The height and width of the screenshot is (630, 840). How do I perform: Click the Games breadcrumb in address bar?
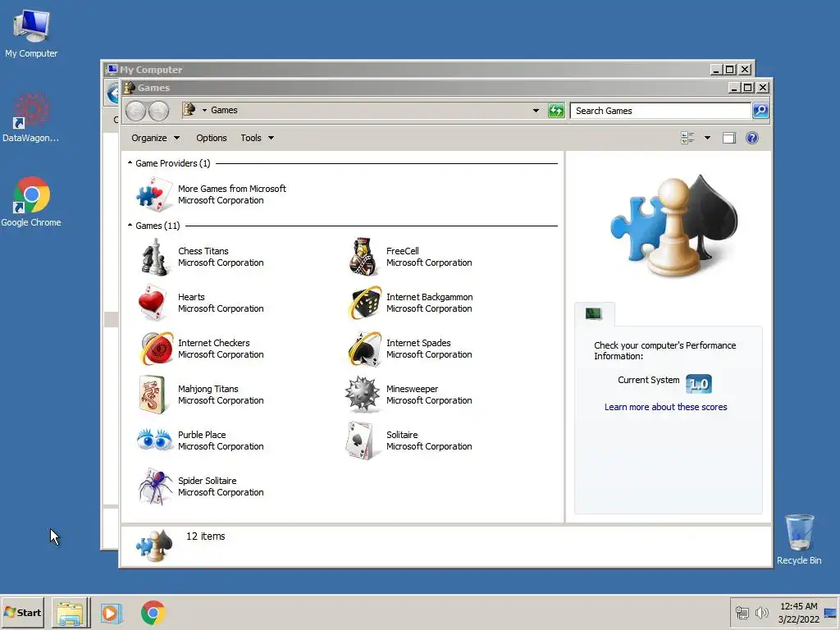224,111
